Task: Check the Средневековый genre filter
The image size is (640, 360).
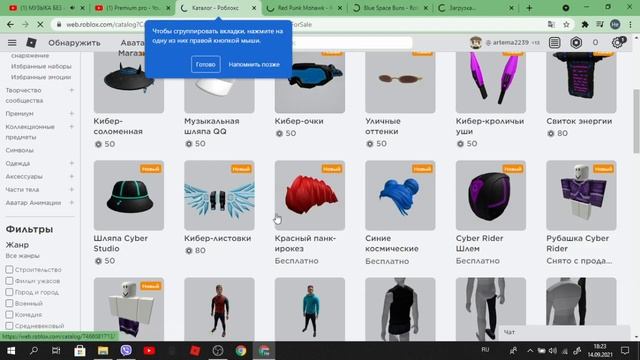Action: (x=9, y=326)
